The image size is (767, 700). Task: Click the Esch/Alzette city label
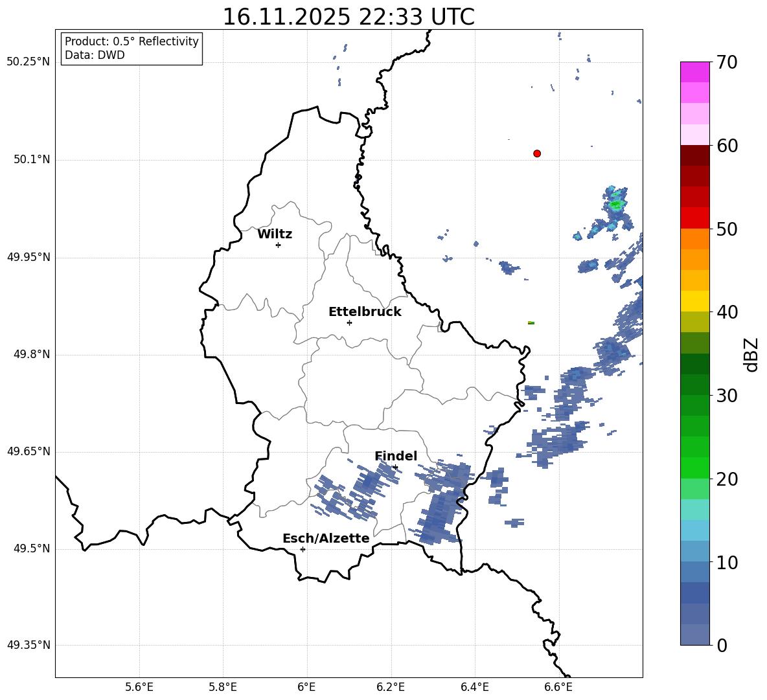point(326,538)
